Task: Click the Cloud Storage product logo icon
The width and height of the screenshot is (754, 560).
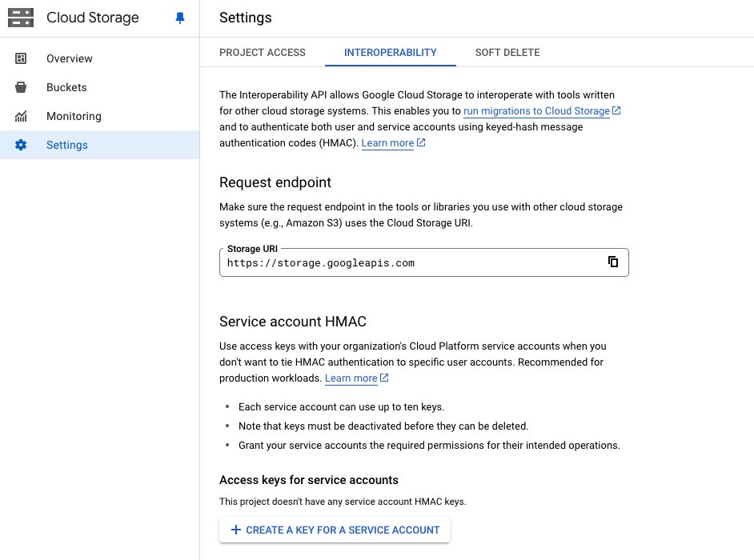Action: click(21, 18)
